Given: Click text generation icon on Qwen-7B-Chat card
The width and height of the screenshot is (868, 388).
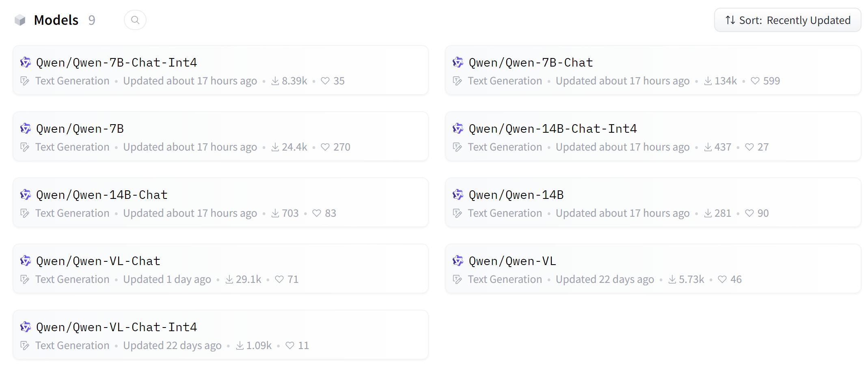Looking at the screenshot, I should tap(457, 81).
